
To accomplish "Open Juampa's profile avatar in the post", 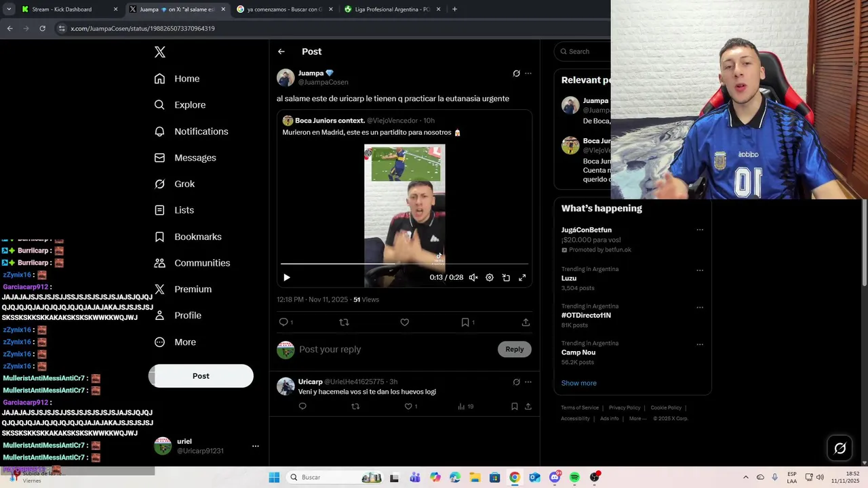I will coord(285,77).
